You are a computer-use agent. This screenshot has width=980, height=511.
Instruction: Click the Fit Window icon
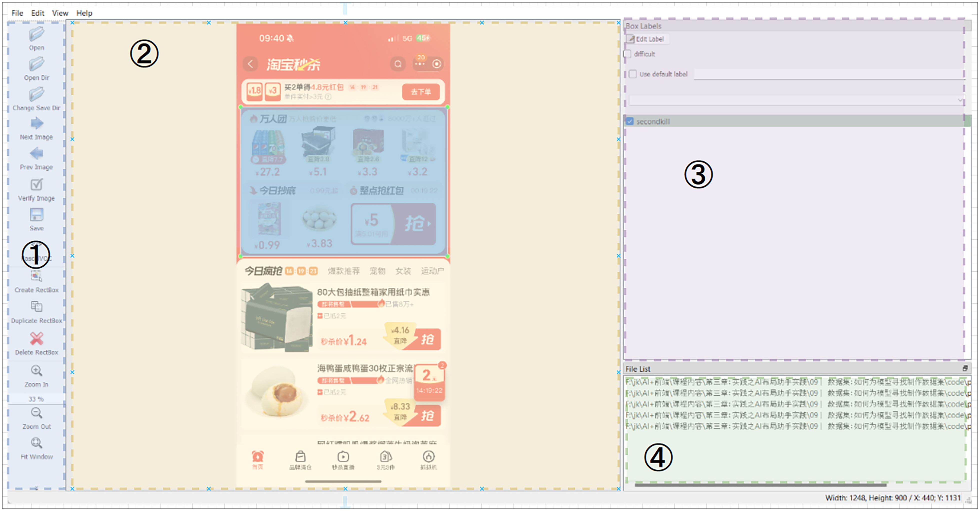pyautogui.click(x=36, y=443)
